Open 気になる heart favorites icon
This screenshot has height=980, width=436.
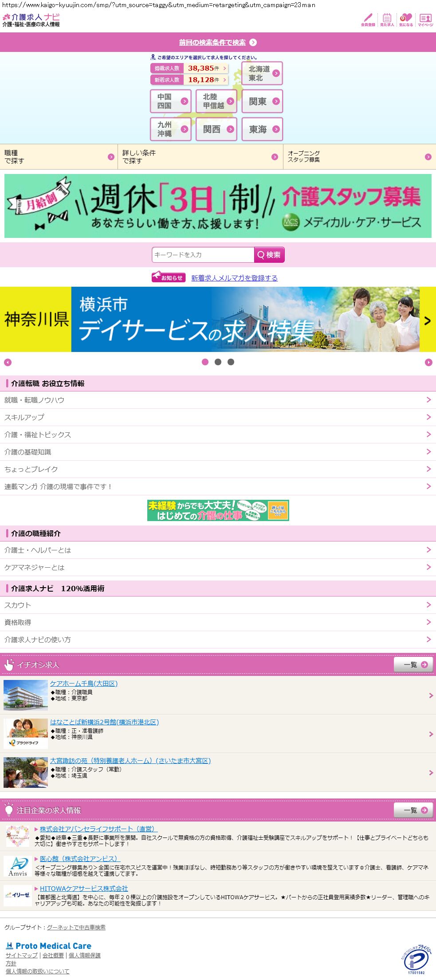click(x=406, y=20)
